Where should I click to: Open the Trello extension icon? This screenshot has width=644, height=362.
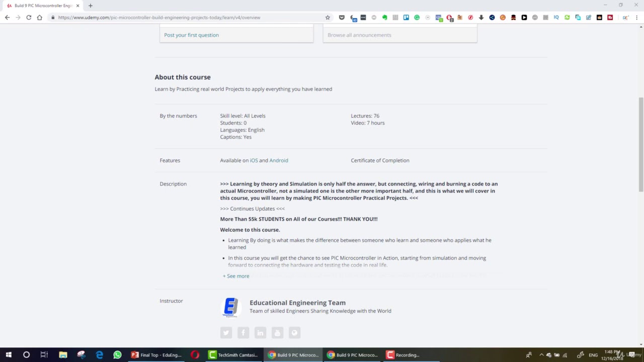click(406, 18)
